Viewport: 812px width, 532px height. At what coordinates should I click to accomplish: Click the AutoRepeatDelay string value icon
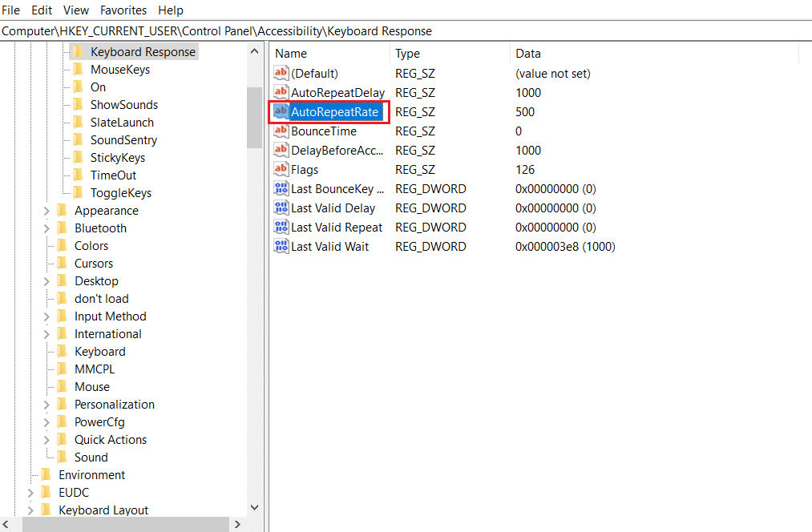point(281,92)
